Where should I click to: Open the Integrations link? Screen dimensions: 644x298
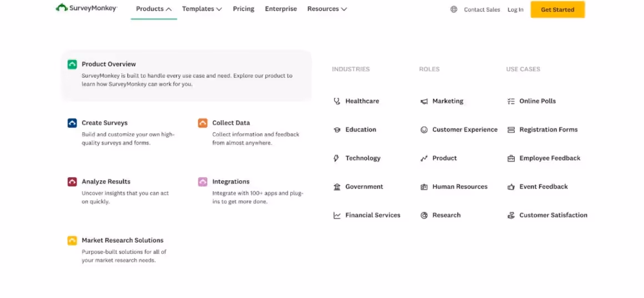[231, 182]
